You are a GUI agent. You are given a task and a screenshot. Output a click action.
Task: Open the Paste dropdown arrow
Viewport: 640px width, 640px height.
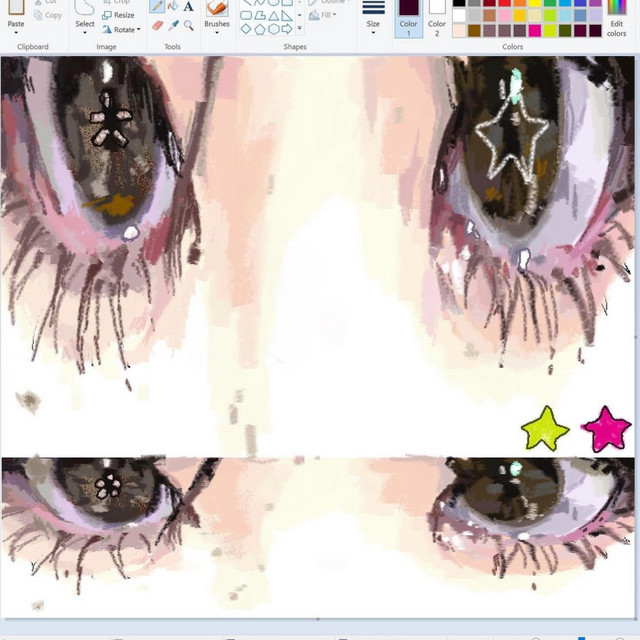tap(16, 33)
